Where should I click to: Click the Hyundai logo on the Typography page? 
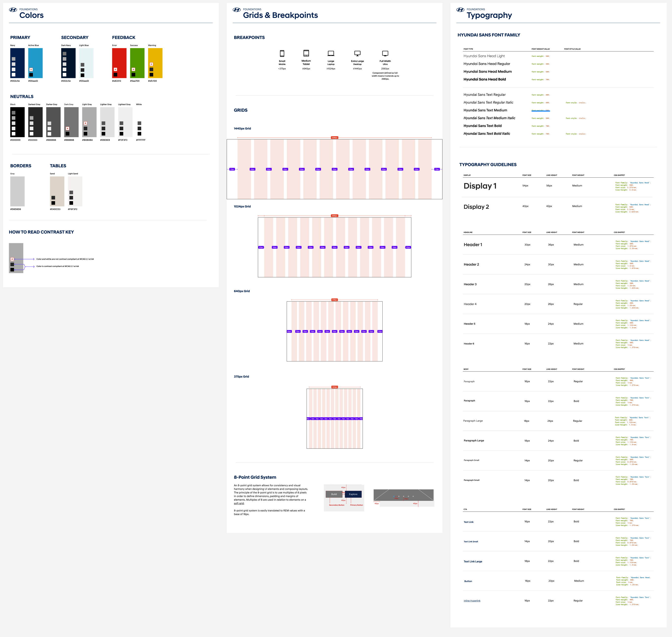point(461,9)
